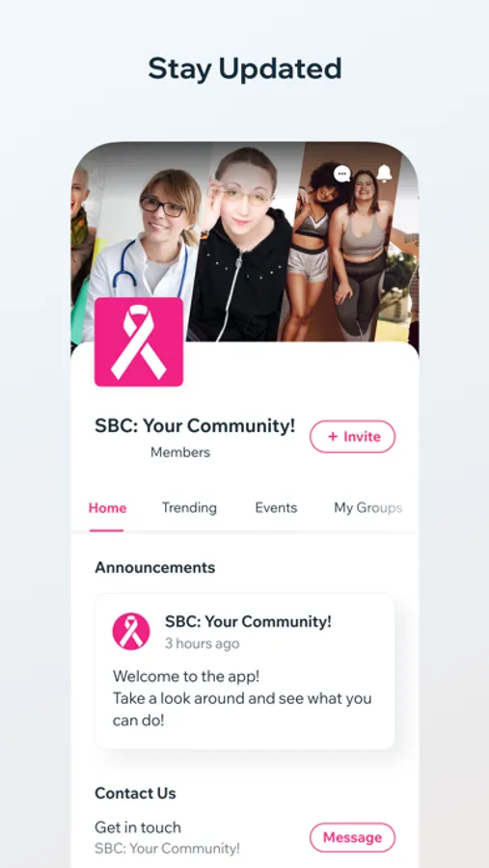Image resolution: width=489 pixels, height=868 pixels.
Task: Click the Contact Us section heading
Action: (x=135, y=794)
